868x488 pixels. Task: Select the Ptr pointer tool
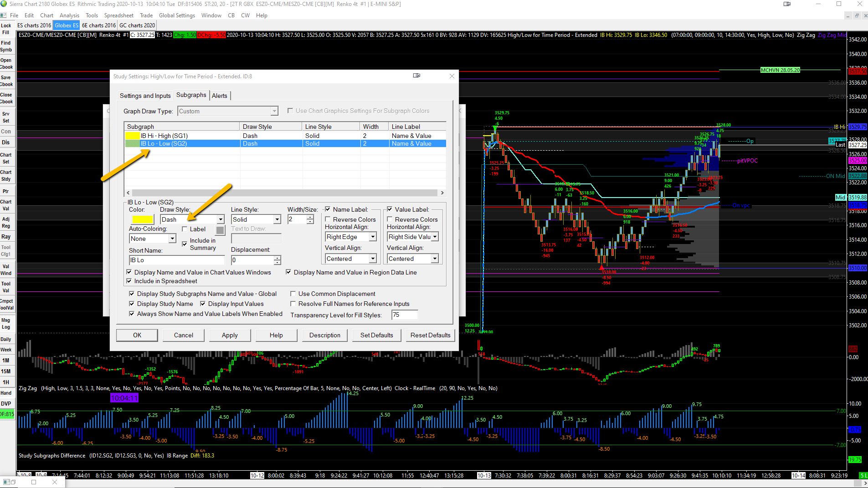click(6, 192)
